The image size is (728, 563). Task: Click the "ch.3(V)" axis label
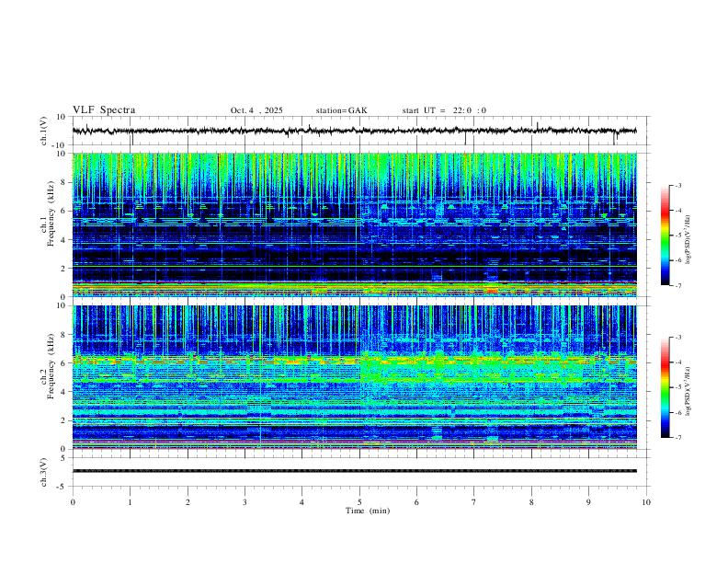tap(44, 472)
